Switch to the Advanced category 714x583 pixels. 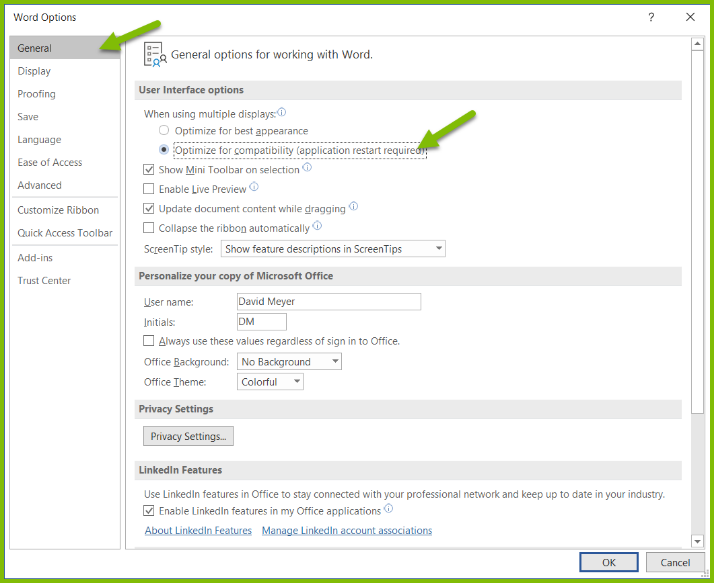coord(65,185)
